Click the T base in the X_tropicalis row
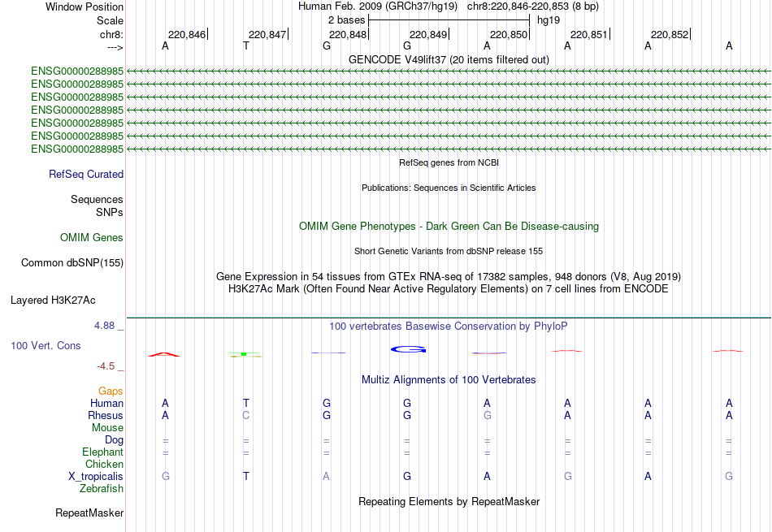 (246, 477)
